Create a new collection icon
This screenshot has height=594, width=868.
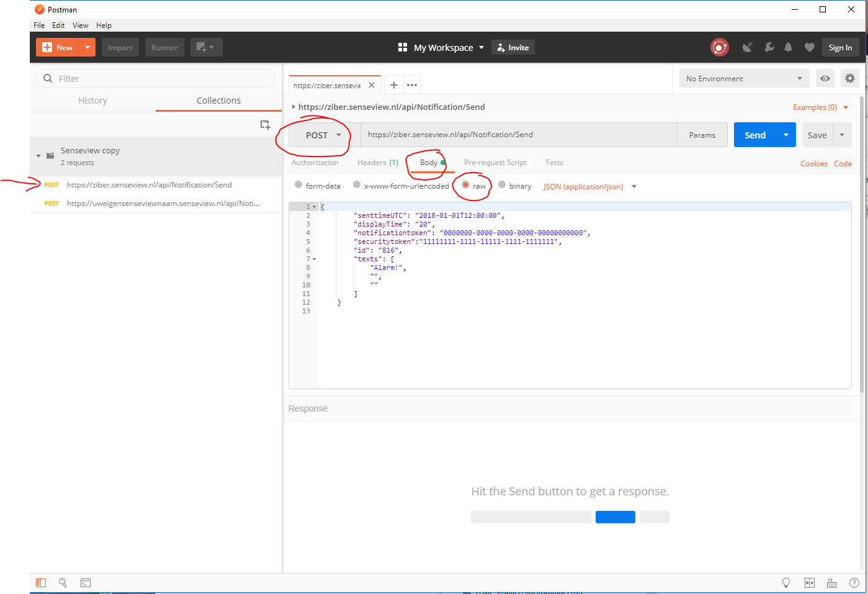[265, 125]
